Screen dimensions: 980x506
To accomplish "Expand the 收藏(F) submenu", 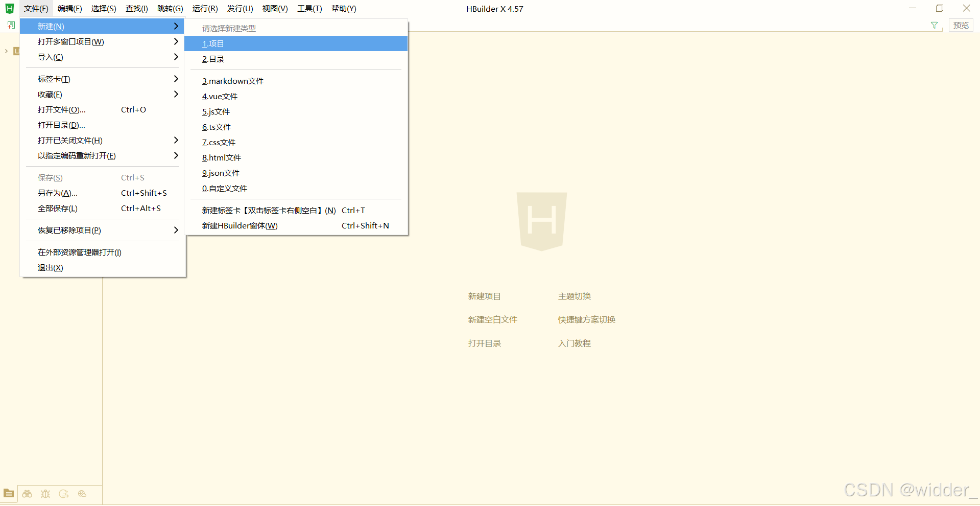I will tap(102, 94).
